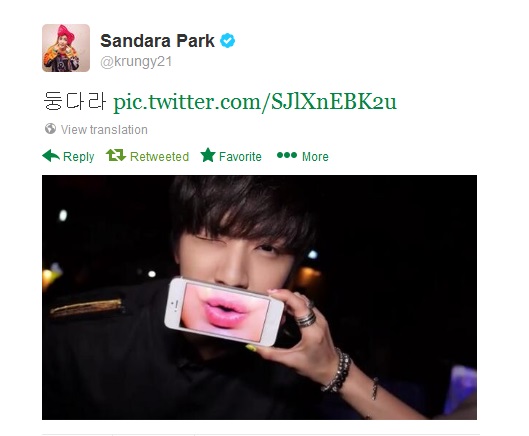Click the Sandara Park display name
Image resolution: width=529 pixels, height=436 pixels.
pos(157,41)
